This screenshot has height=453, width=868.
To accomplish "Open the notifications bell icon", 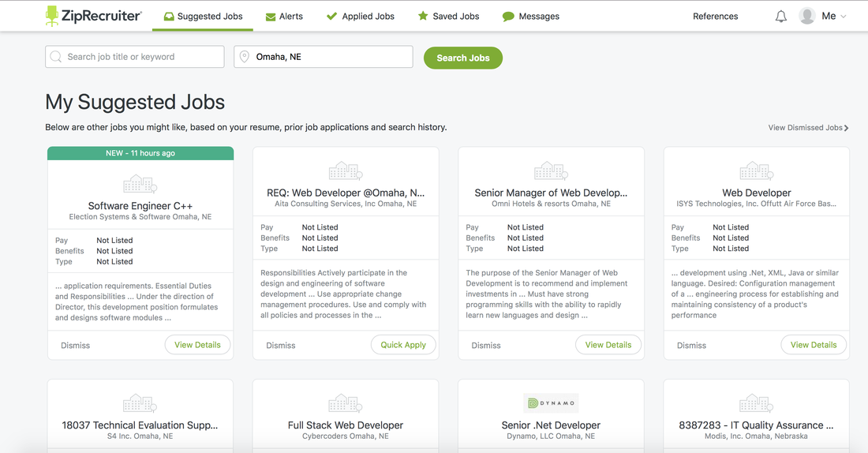I will [x=780, y=17].
